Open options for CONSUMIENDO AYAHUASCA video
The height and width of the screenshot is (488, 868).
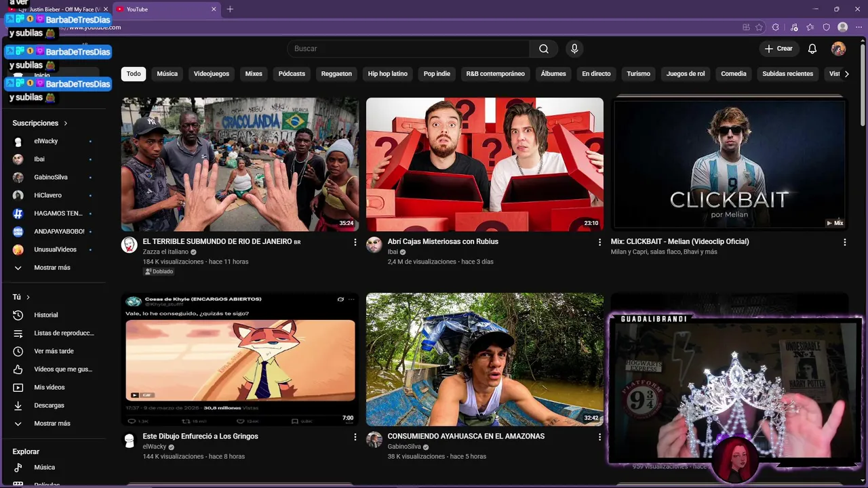[599, 437]
